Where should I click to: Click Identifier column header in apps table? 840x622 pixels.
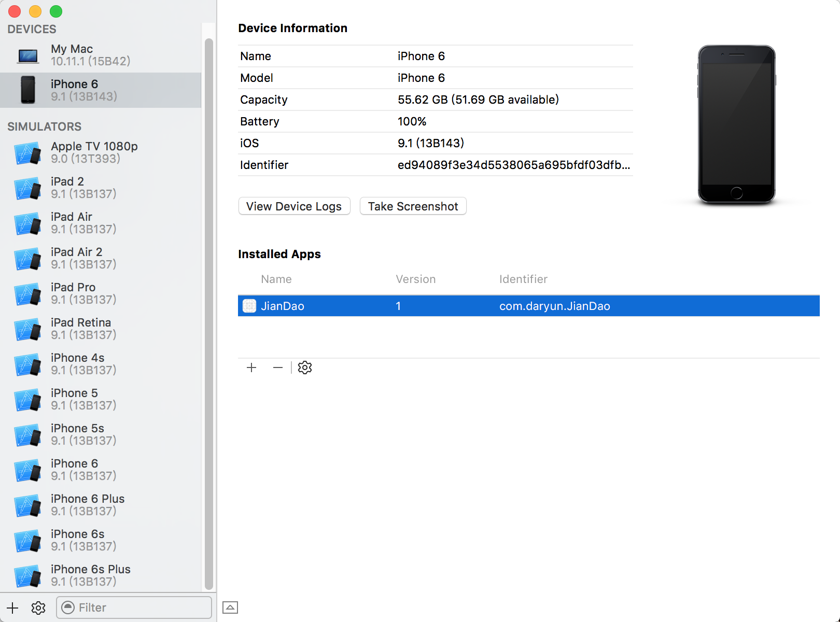click(x=523, y=279)
